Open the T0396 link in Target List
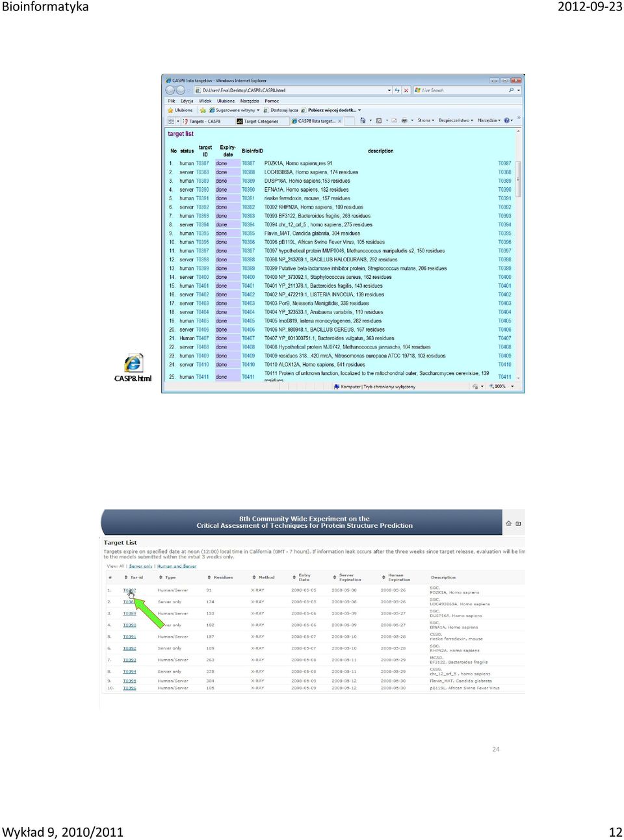The width and height of the screenshot is (624, 840). pos(129,688)
